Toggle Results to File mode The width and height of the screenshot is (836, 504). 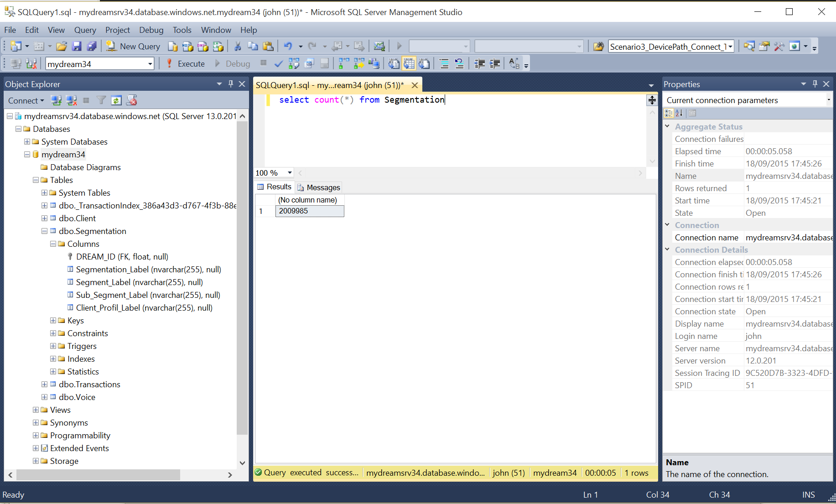tap(424, 63)
